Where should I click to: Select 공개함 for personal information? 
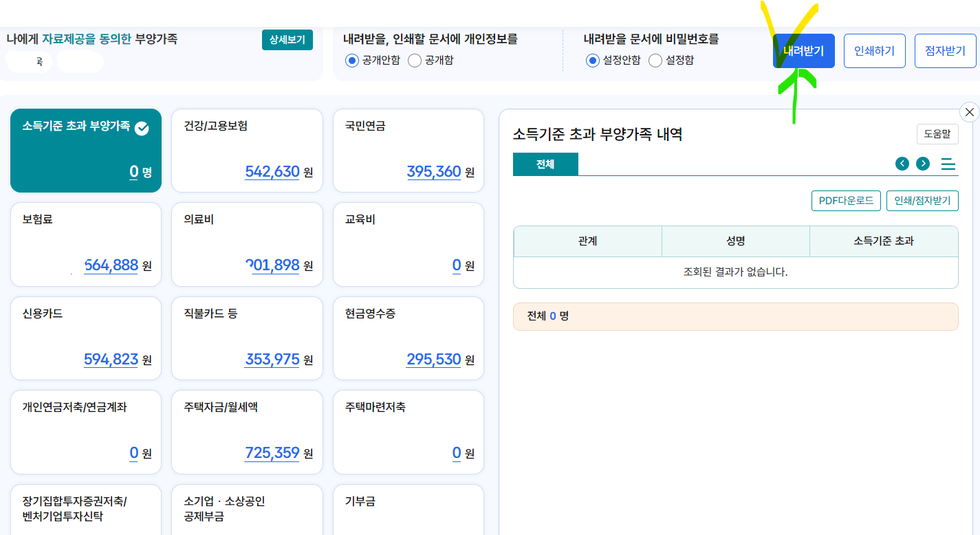pyautogui.click(x=415, y=61)
